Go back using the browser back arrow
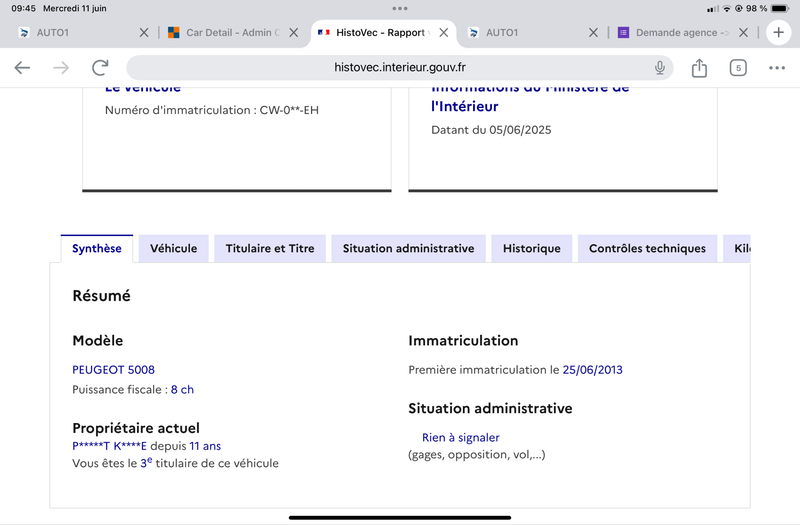The height and width of the screenshot is (525, 800). pos(22,67)
